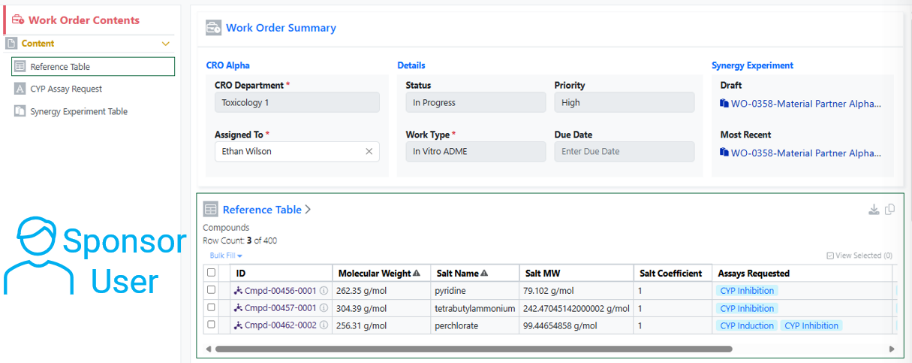
Task: Select Synergy Experiment Table in the sidebar
Action: coord(79,111)
